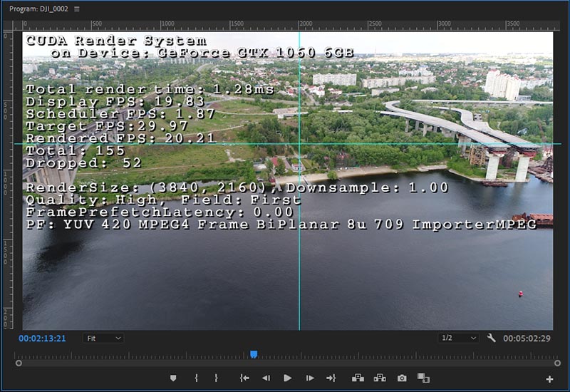
Task: Click the Lift button
Action: point(357,378)
